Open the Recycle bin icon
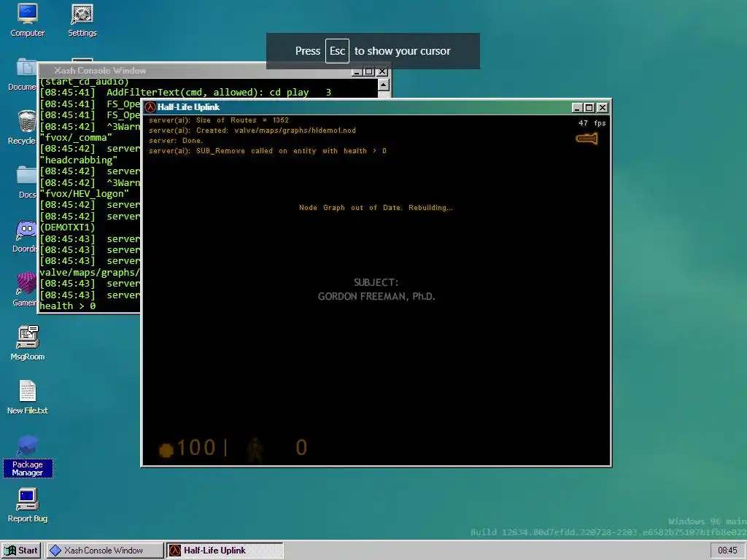This screenshot has height=560, width=747. tap(23, 128)
